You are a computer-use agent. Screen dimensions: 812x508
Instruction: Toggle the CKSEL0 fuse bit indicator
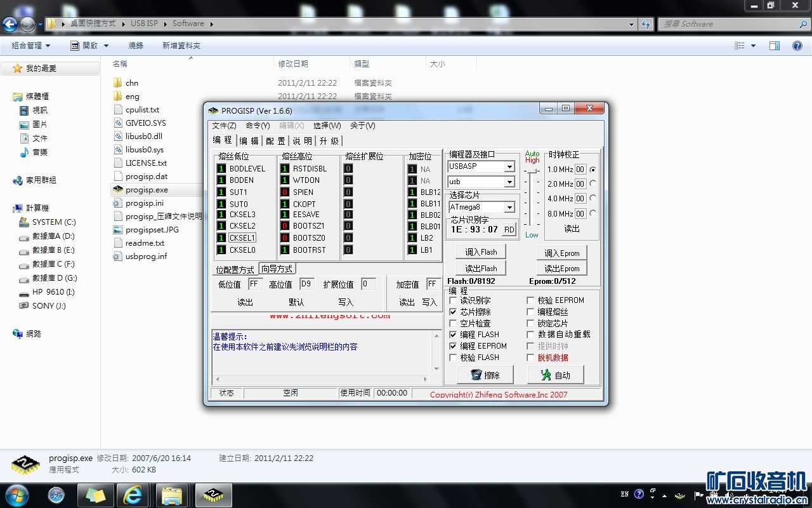click(x=221, y=250)
